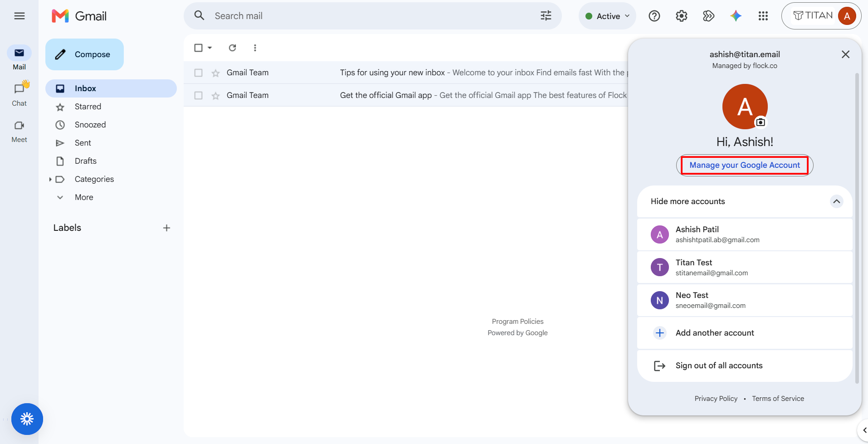This screenshot has height=444, width=868.
Task: Toggle the select all checkbox
Action: [x=198, y=48]
